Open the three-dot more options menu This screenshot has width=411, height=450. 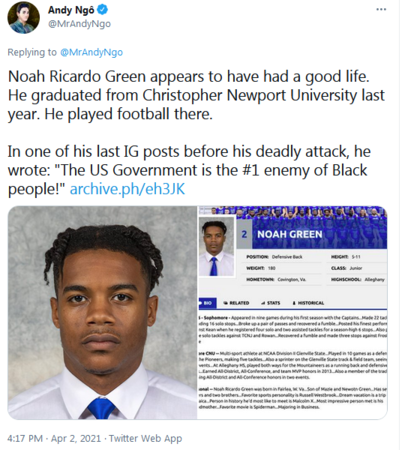tap(381, 9)
